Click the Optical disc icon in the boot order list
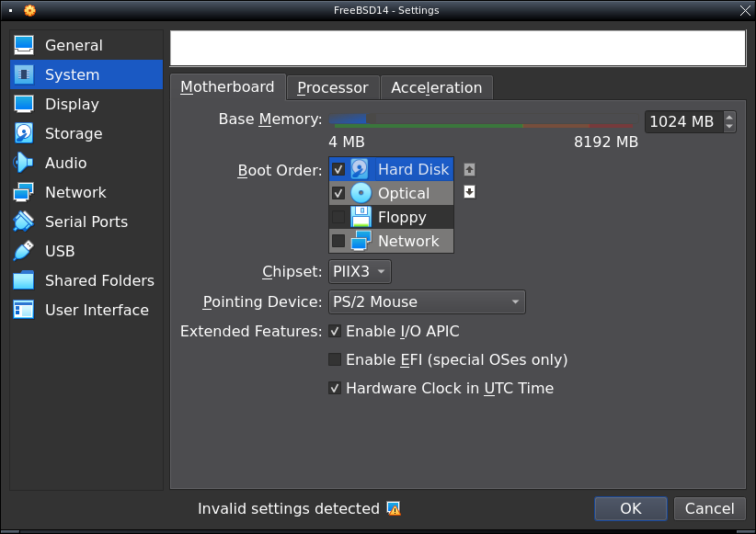Viewport: 756px width, 534px height. point(361,193)
